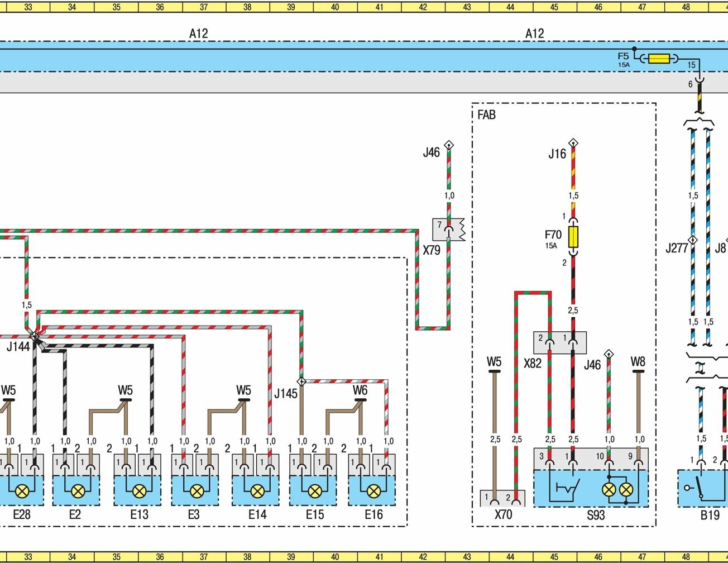Click the J144 junction node
The width and height of the screenshot is (728, 563).
[35, 336]
